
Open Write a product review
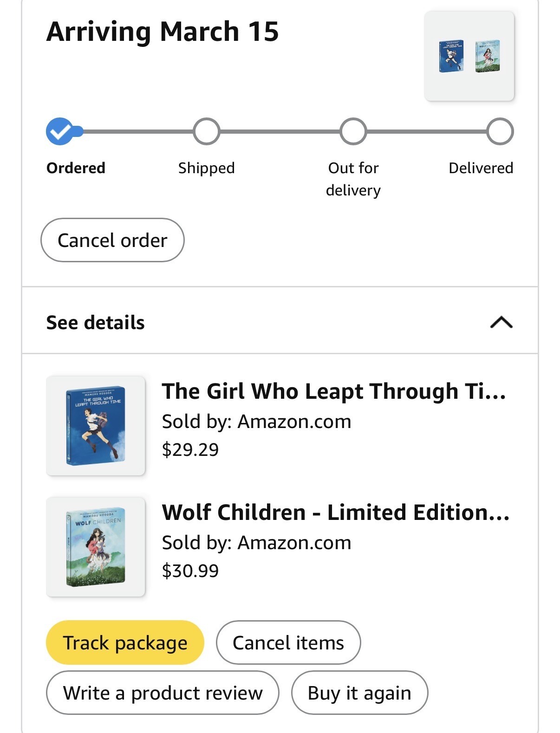coord(163,693)
